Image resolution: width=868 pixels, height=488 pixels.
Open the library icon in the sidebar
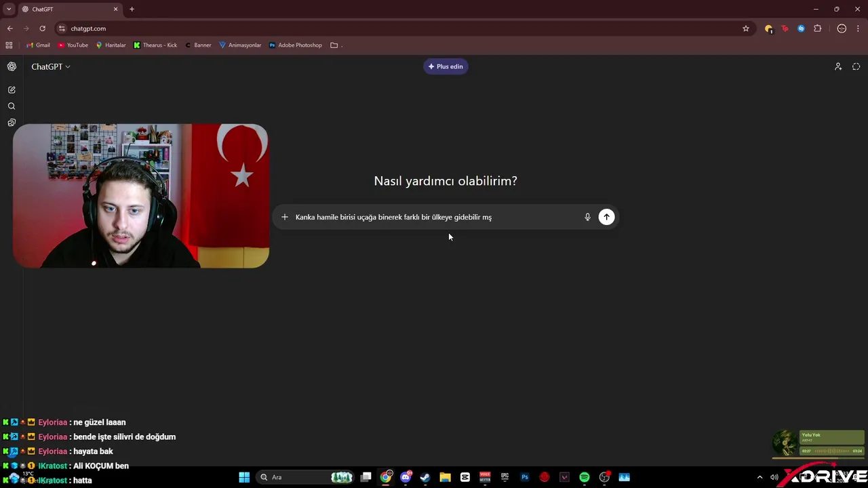point(12,123)
